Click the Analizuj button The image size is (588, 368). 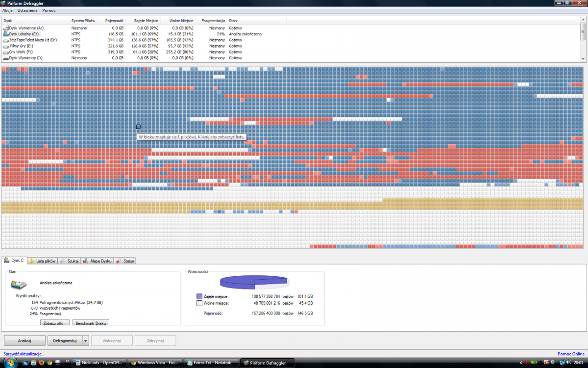pos(24,341)
